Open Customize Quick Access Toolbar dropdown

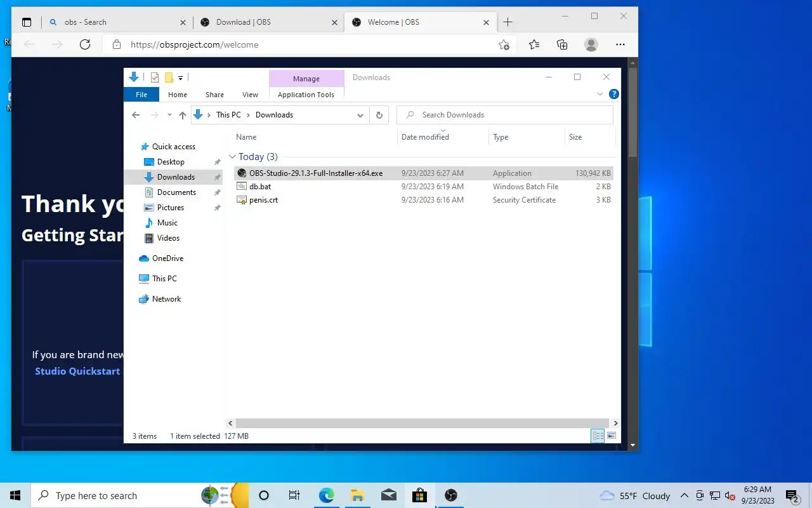180,78
